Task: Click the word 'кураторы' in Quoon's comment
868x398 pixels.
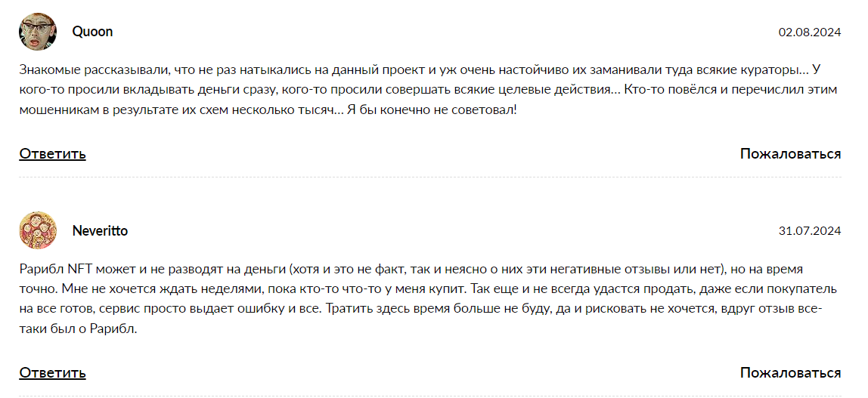Action: point(770,70)
